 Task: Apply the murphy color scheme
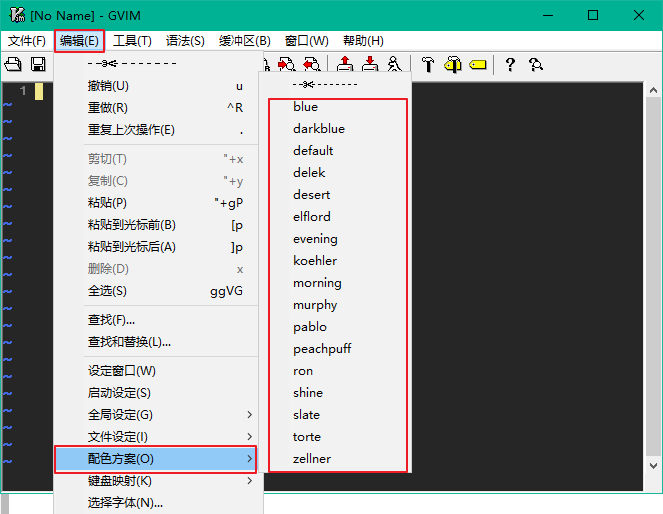[335, 305]
